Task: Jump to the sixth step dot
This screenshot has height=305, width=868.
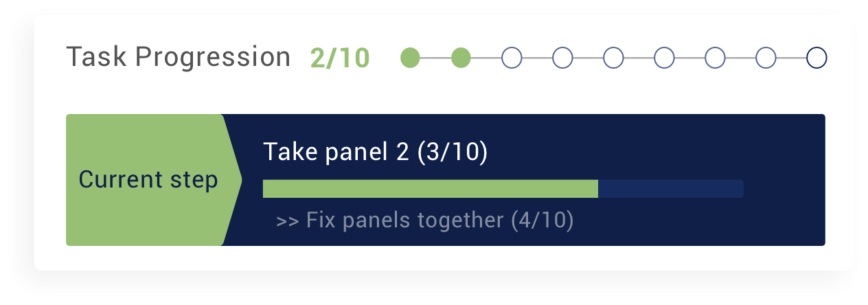Action: pyautogui.click(x=664, y=58)
